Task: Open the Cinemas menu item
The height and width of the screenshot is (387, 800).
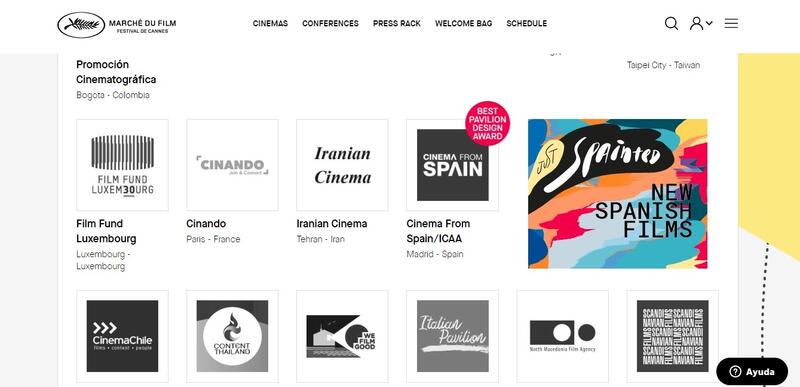Action: [x=270, y=23]
